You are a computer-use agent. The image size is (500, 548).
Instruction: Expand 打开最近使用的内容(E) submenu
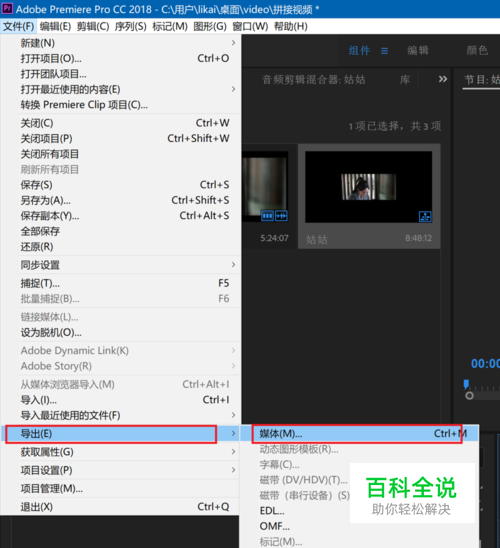[121, 89]
